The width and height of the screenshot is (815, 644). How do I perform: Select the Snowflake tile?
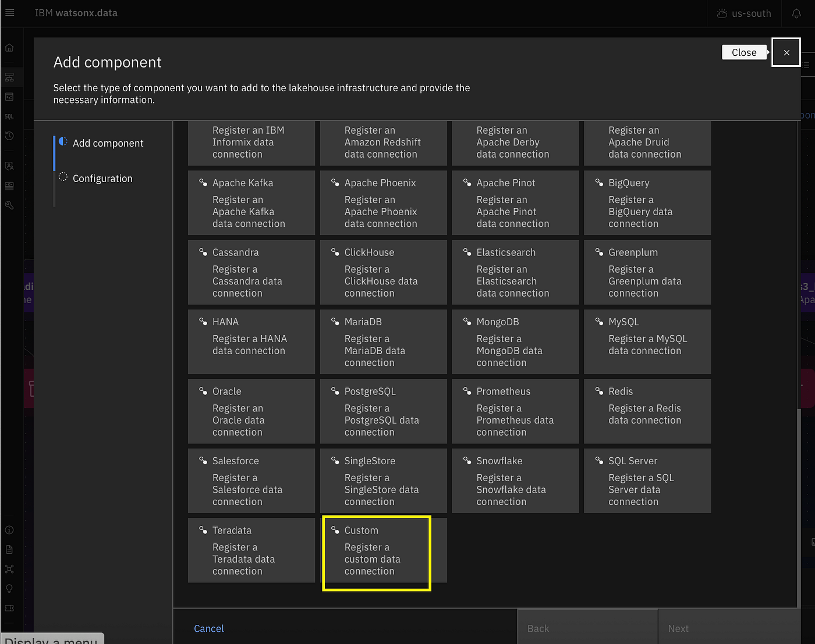(x=516, y=481)
